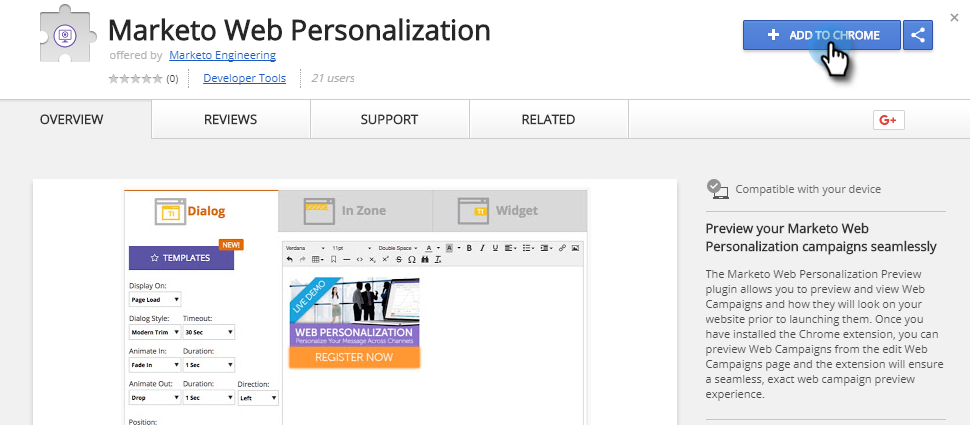Click the share icon button beside Add to Chrome

917,35
